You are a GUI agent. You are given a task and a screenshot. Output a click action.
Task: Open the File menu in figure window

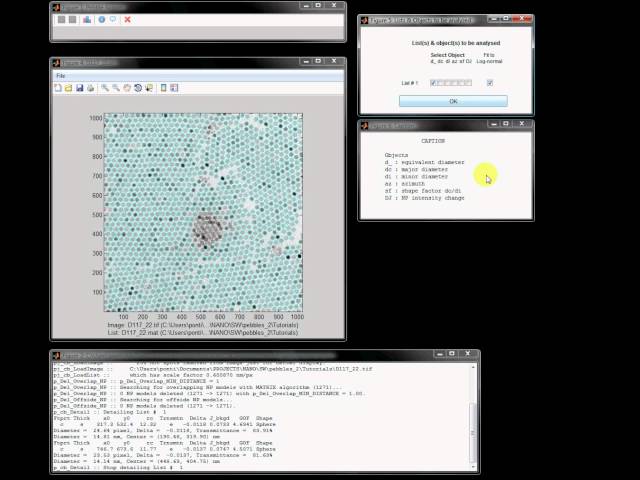tap(61, 76)
